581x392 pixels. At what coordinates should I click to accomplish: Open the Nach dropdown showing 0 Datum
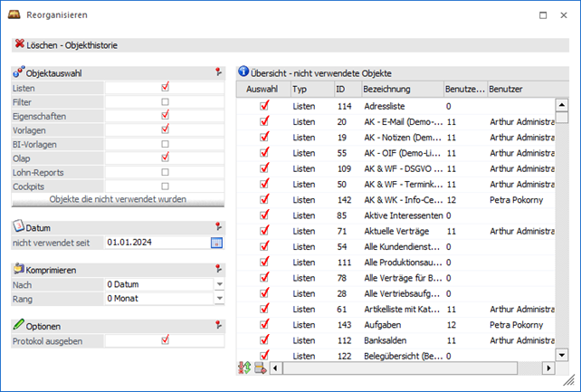[x=219, y=284]
